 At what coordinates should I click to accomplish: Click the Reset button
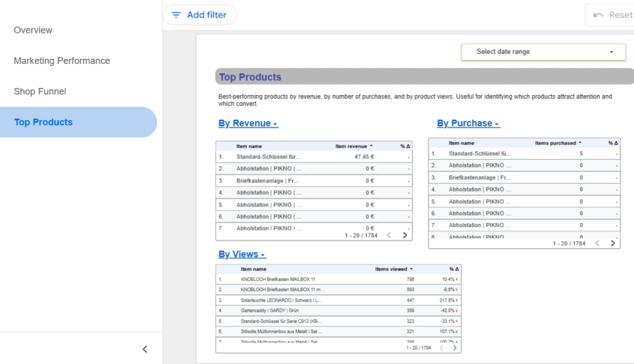pyautogui.click(x=609, y=15)
